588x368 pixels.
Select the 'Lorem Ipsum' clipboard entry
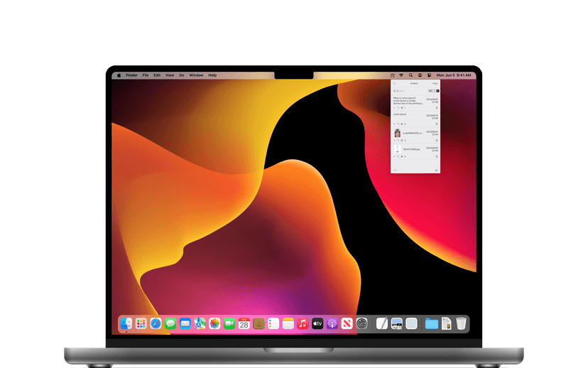coord(415,119)
